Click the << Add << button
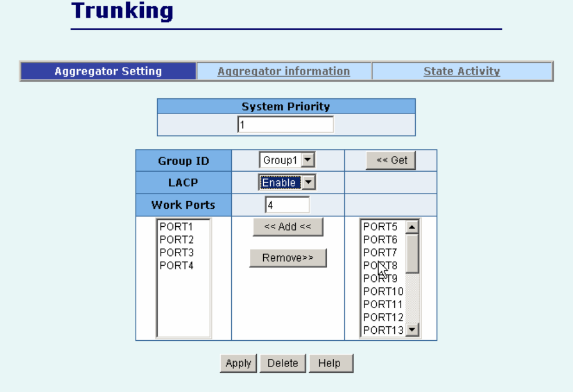The image size is (573, 392). click(x=288, y=227)
